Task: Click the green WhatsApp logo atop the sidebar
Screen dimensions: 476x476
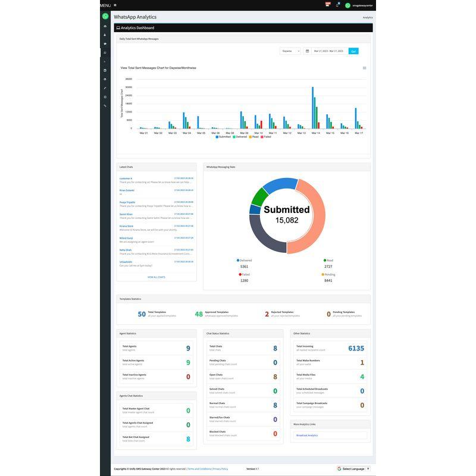Action: (x=105, y=16)
